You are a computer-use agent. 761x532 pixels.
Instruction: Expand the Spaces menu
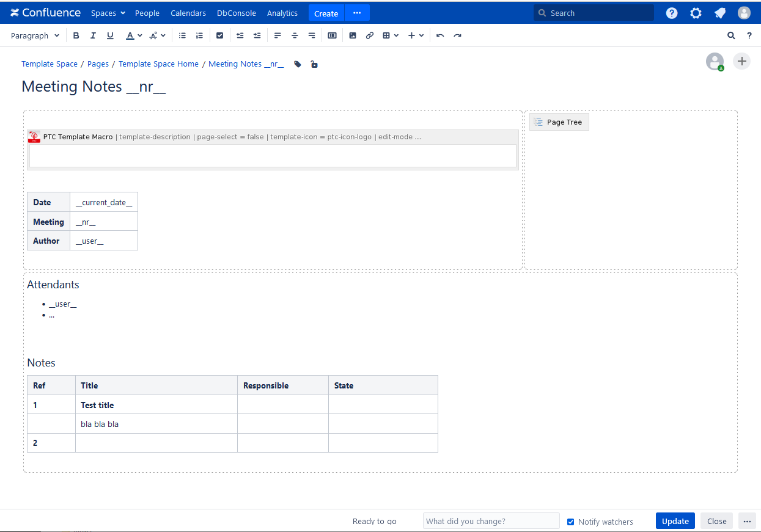point(108,13)
